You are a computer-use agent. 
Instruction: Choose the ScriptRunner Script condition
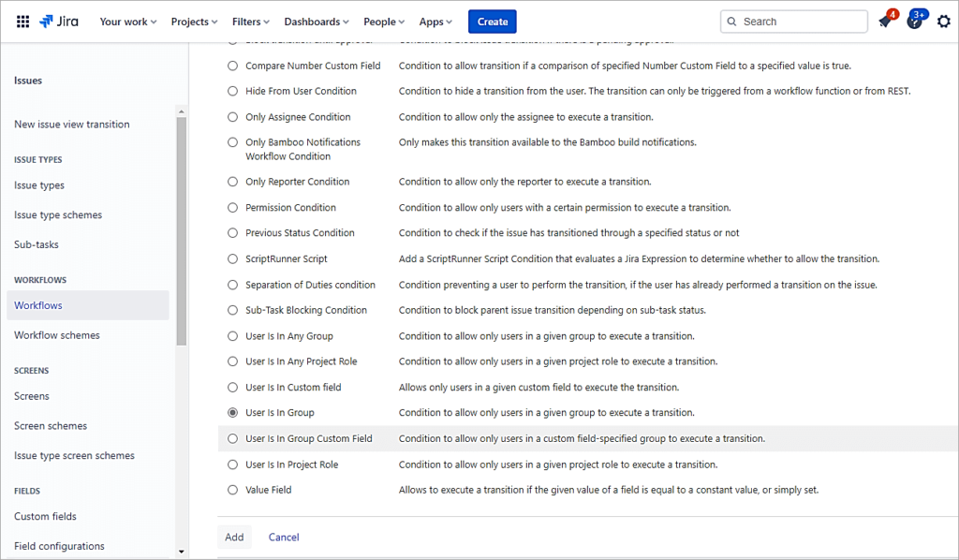pyautogui.click(x=231, y=258)
